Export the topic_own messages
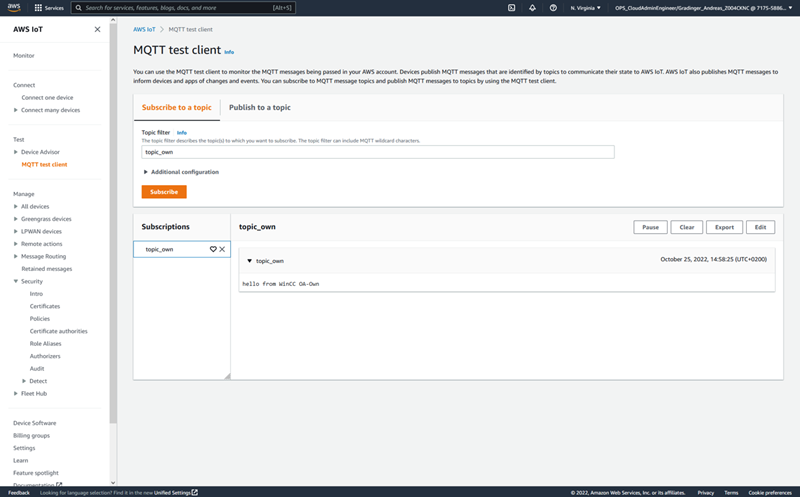Image resolution: width=800 pixels, height=498 pixels. 724,227
